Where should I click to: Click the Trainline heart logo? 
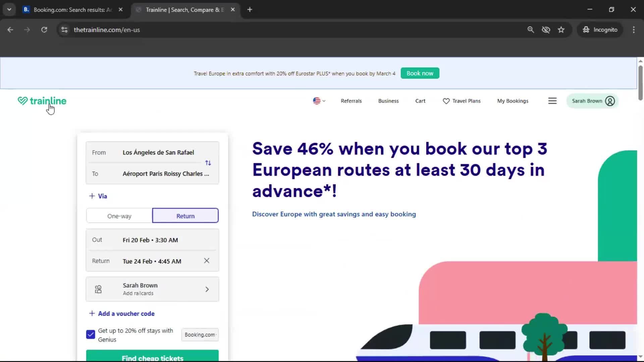tap(22, 101)
